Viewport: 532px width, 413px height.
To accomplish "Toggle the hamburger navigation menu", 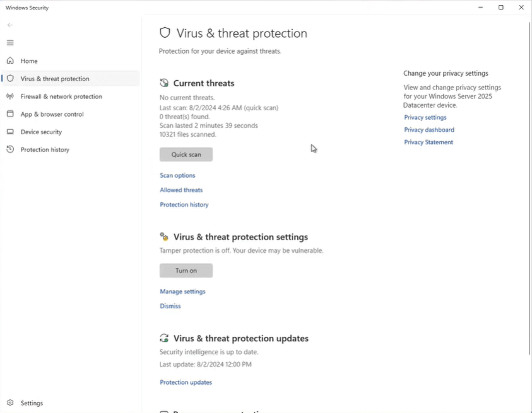I will (x=10, y=43).
